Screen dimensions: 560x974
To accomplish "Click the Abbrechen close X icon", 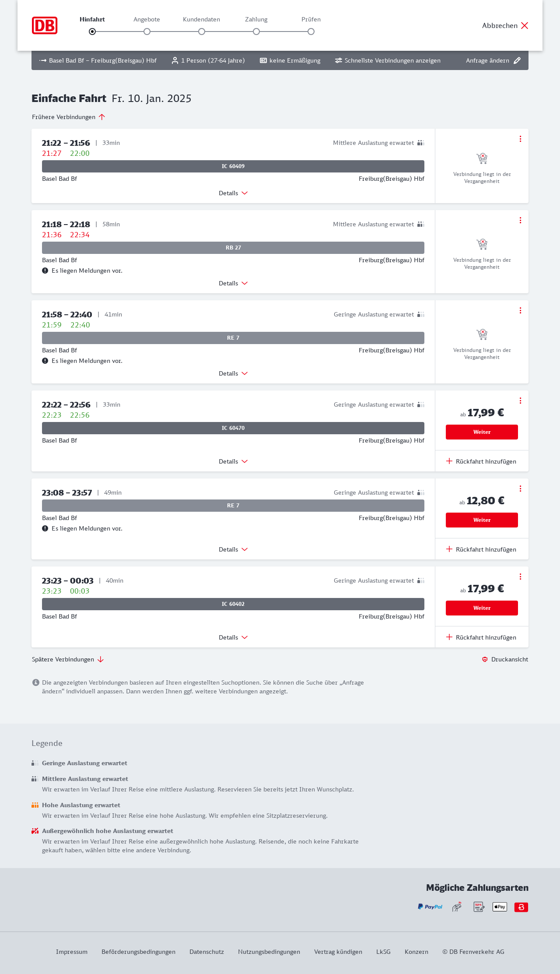I will coord(525,25).
